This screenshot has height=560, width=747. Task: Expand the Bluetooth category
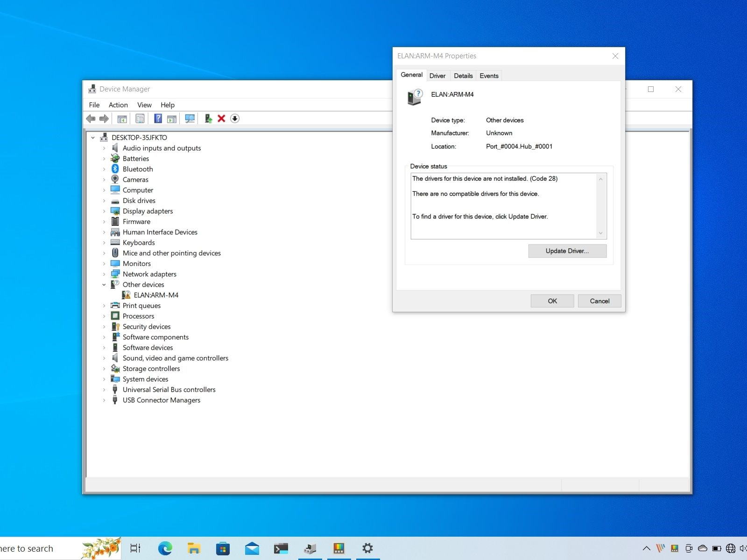click(104, 169)
